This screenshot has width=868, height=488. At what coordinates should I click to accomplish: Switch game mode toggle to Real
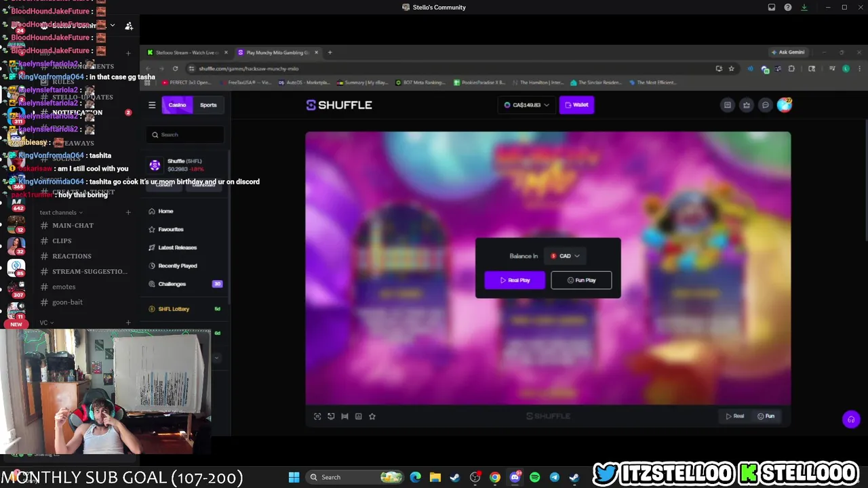735,416
